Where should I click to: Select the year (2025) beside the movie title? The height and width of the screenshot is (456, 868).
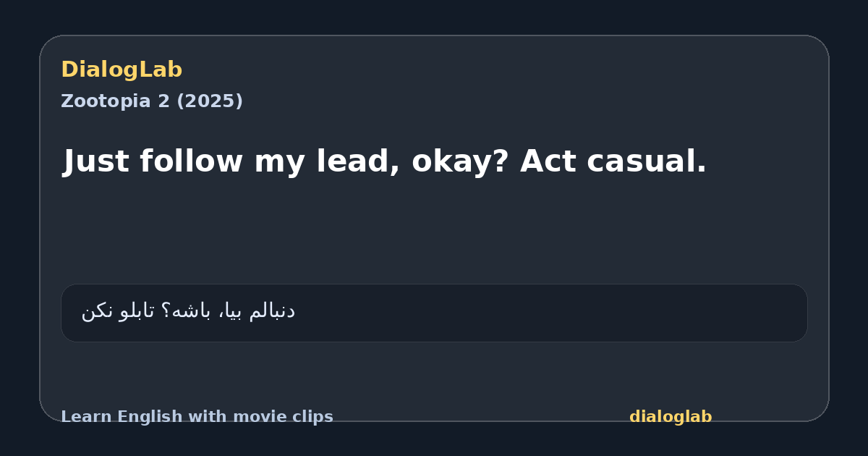click(210, 101)
